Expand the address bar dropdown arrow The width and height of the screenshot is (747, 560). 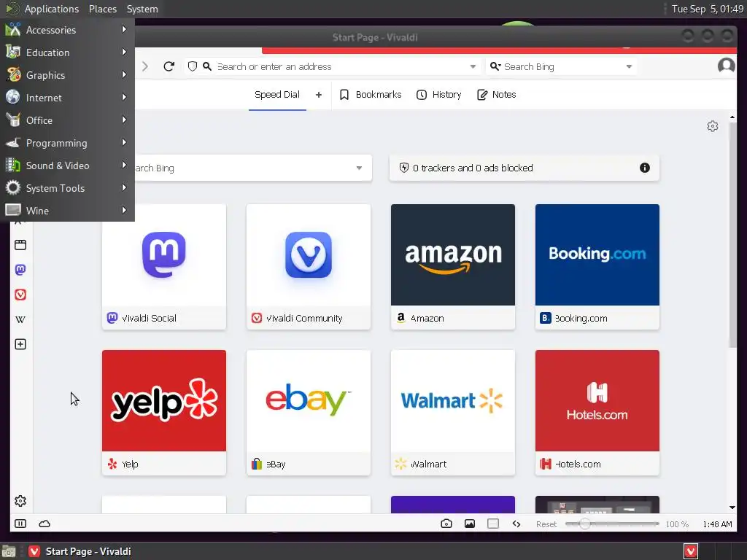pos(473,66)
